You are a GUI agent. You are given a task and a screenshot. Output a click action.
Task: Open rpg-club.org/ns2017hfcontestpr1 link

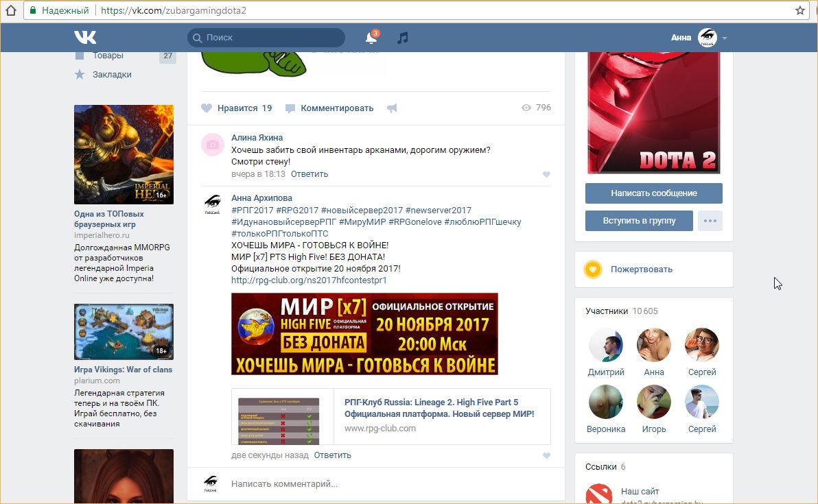[309, 280]
